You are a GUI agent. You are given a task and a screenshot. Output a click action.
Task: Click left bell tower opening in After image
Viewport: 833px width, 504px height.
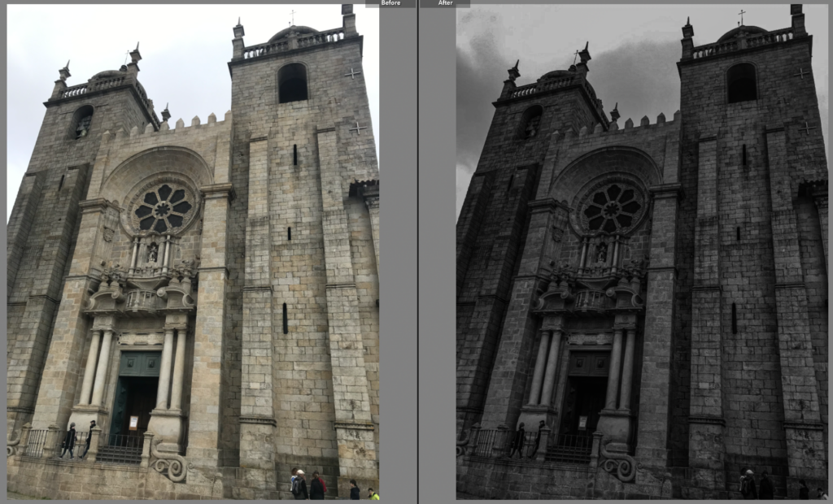(531, 123)
